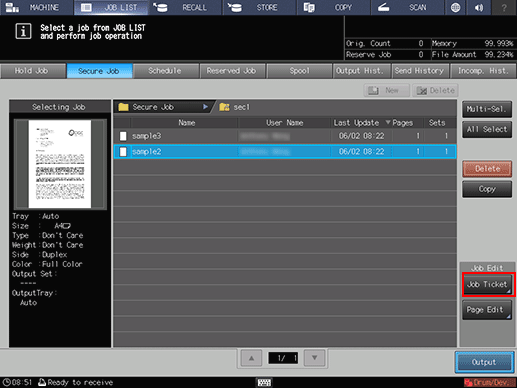
Task: Select the sample3 job row
Action: [285, 136]
